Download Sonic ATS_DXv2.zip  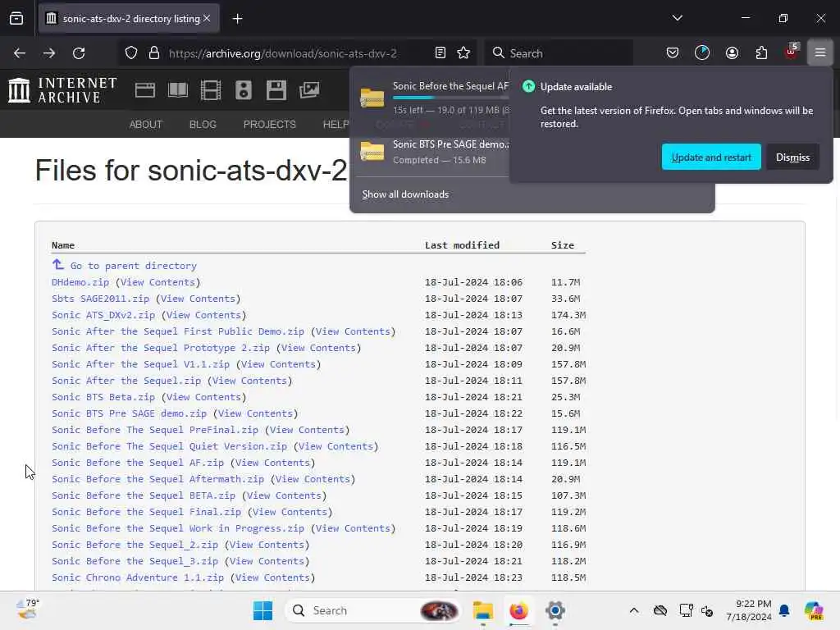103,315
